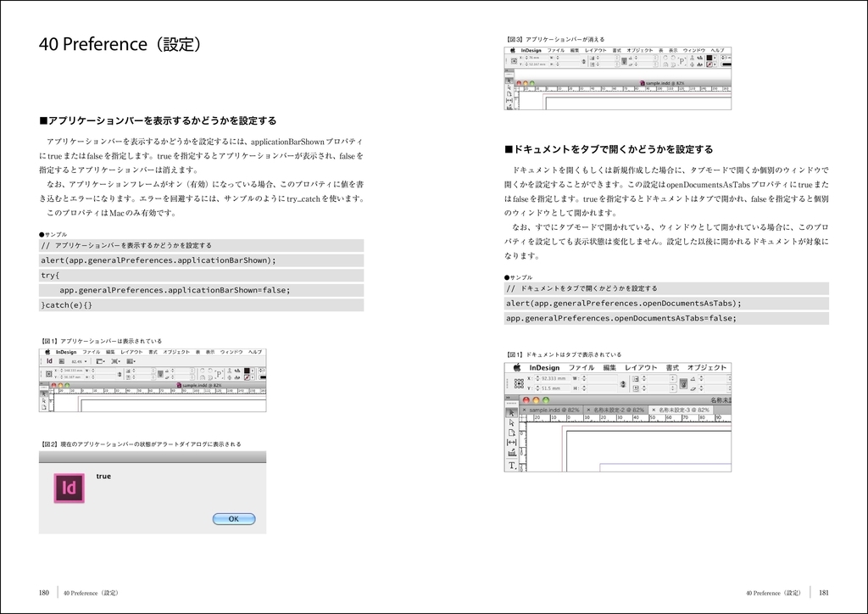Screen dimensions: 868x614
Task: Click the Id application icon in the application bar figure
Action: [x=49, y=361]
